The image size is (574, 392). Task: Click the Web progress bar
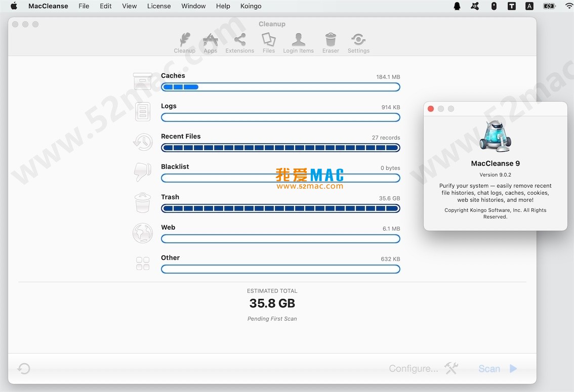280,239
